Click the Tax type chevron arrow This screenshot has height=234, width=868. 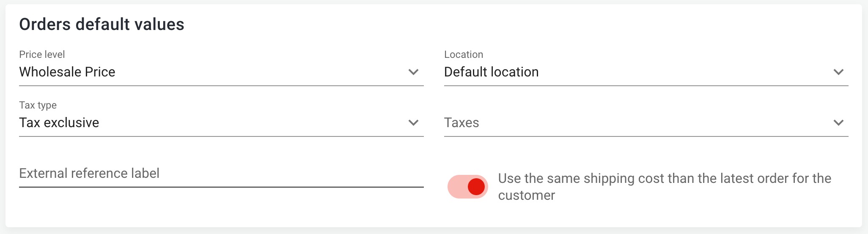pos(413,123)
